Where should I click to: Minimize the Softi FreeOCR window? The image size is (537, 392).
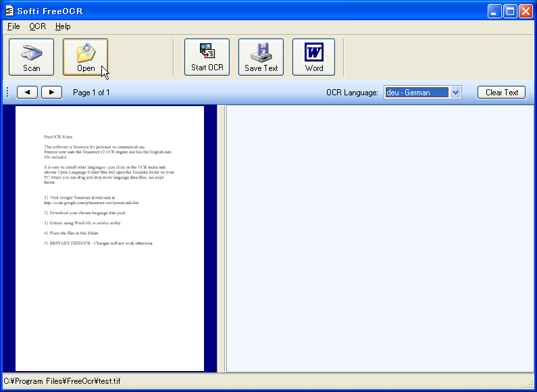click(494, 11)
